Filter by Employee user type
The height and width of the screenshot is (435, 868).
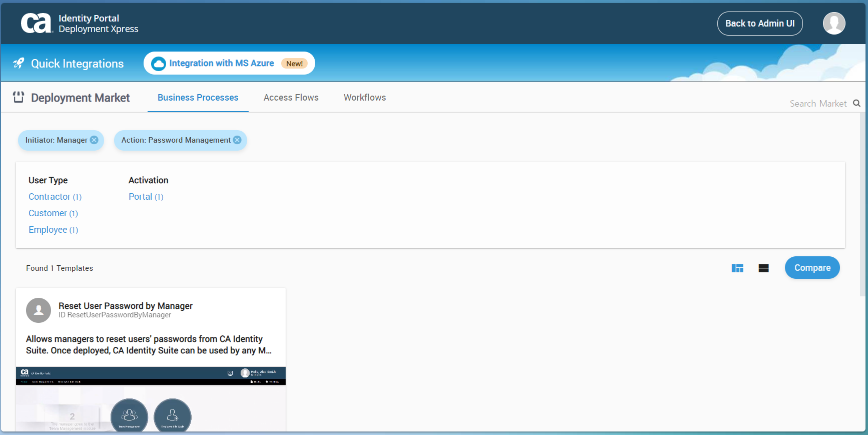(53, 230)
